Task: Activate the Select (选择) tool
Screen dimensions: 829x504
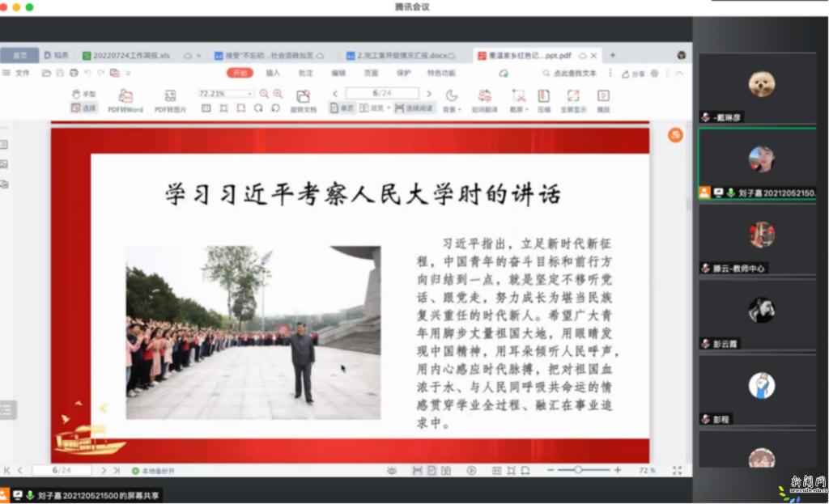Action: point(83,108)
